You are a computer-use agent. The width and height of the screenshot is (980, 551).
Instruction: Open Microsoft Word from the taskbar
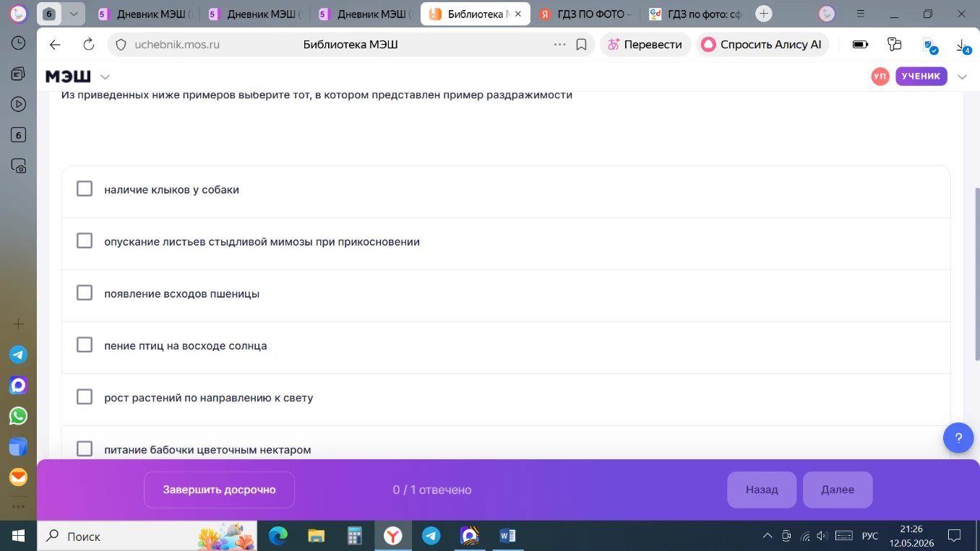point(507,536)
